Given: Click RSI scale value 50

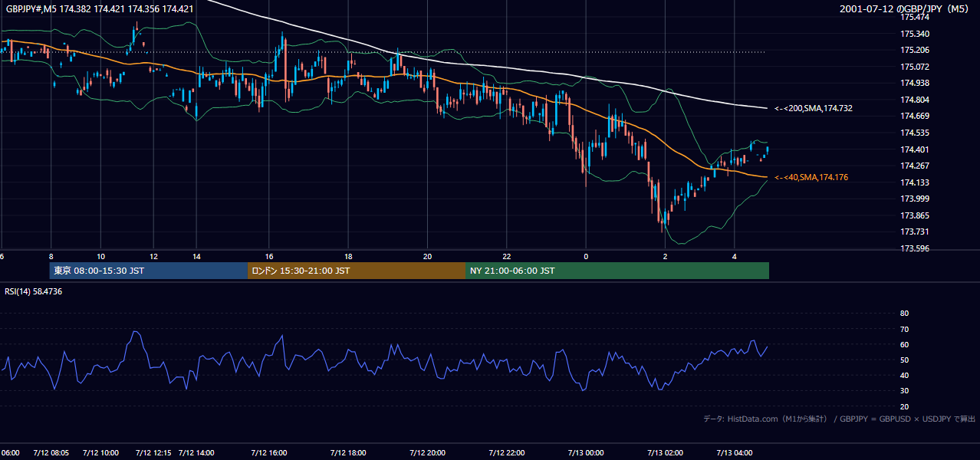Looking at the screenshot, I should click(x=904, y=360).
